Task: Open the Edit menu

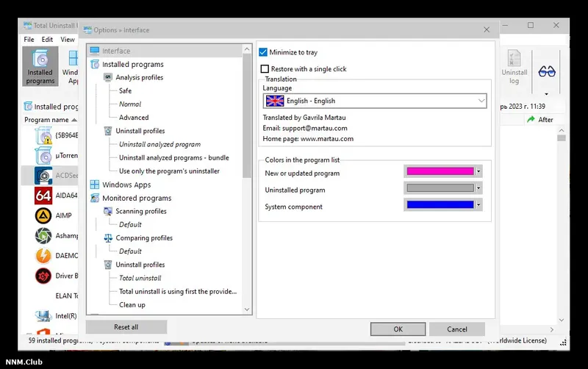Action: [47, 40]
